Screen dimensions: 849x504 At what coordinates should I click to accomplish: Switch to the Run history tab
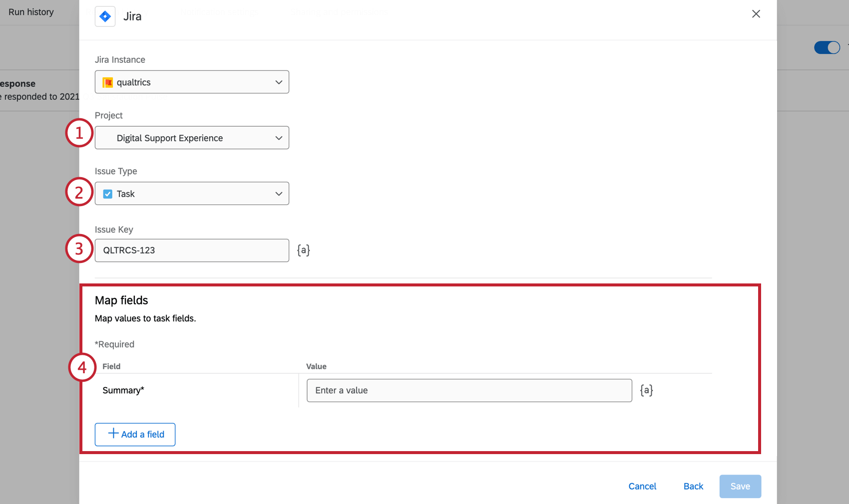pyautogui.click(x=31, y=11)
